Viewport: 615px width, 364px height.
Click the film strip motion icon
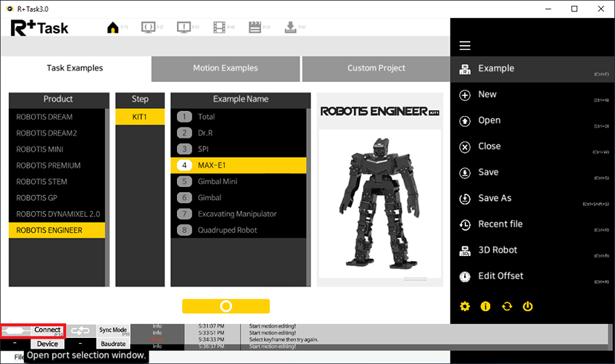click(x=219, y=28)
